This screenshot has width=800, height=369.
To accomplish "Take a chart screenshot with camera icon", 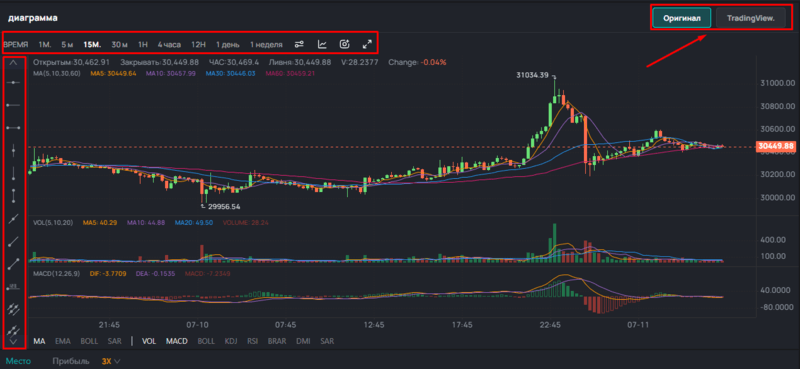I will pos(345,44).
